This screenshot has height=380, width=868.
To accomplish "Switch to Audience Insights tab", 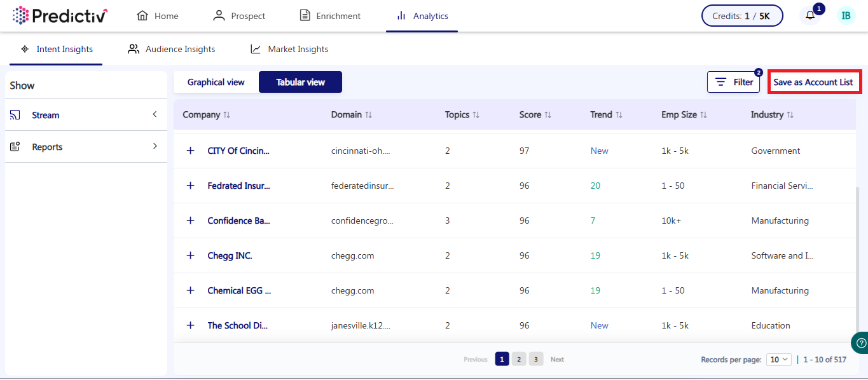I will (171, 49).
